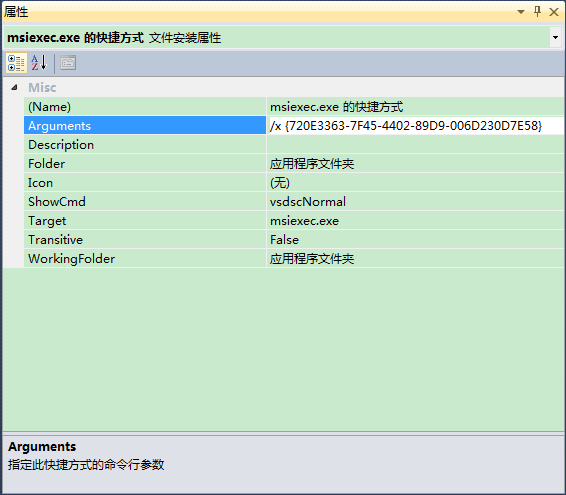Close the Properties panel
Screen dimensions: 566x495
click(554, 12)
